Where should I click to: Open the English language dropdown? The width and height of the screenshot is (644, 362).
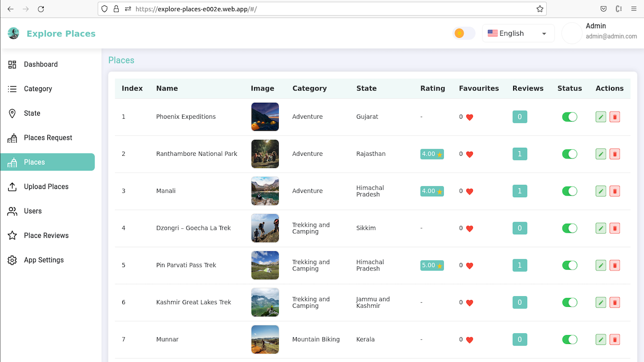[x=518, y=33]
